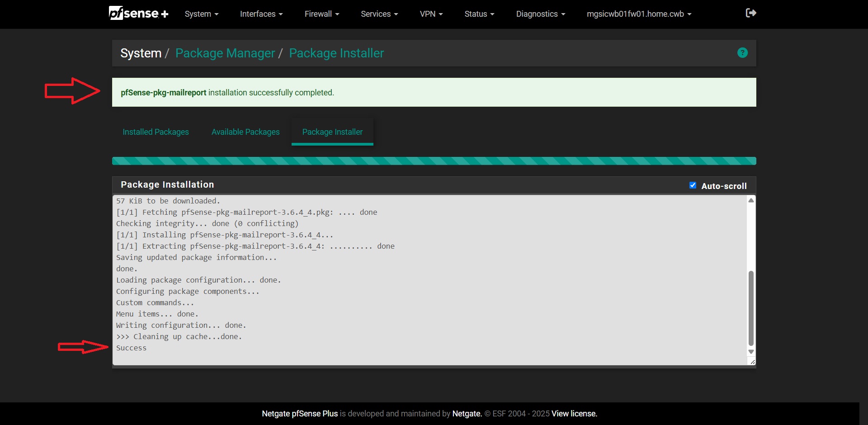Expand the Services menu
The image size is (868, 425).
coord(379,14)
